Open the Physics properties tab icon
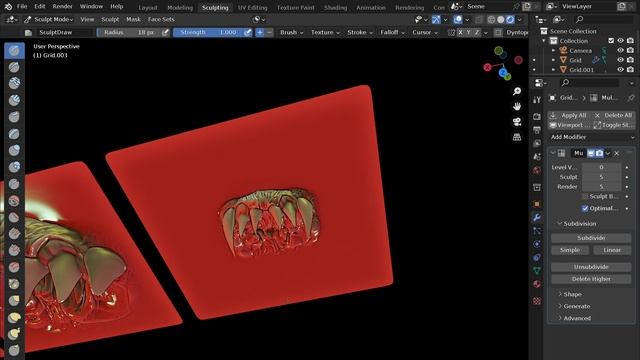 [537, 244]
